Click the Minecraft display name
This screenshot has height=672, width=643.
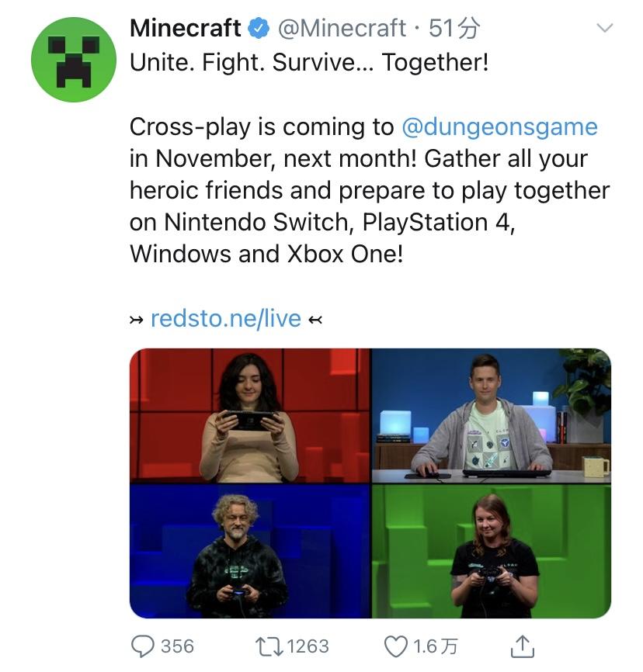click(x=186, y=28)
